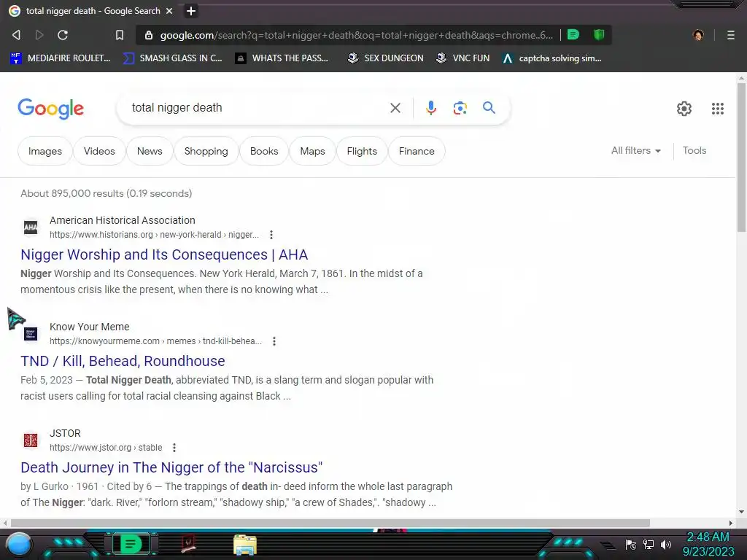Open the green chat app on taskbar
Image resolution: width=747 pixels, height=560 pixels.
tap(131, 544)
